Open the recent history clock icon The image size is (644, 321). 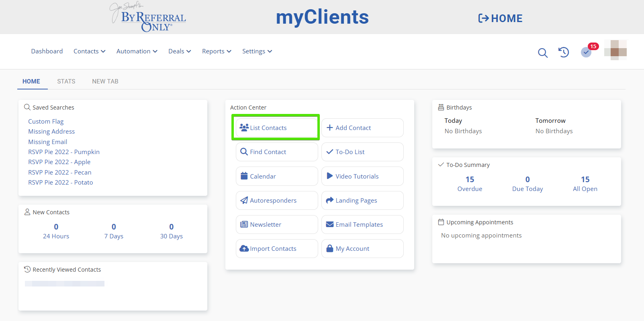[x=564, y=52]
